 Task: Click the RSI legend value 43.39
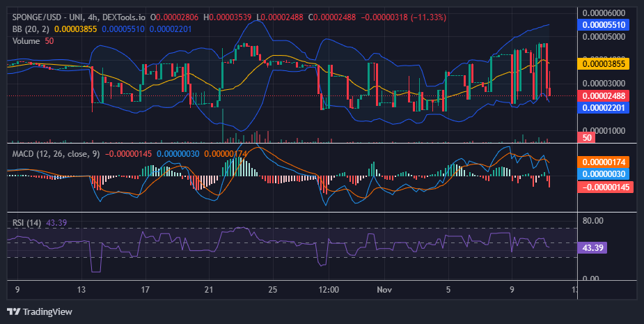(x=56, y=223)
